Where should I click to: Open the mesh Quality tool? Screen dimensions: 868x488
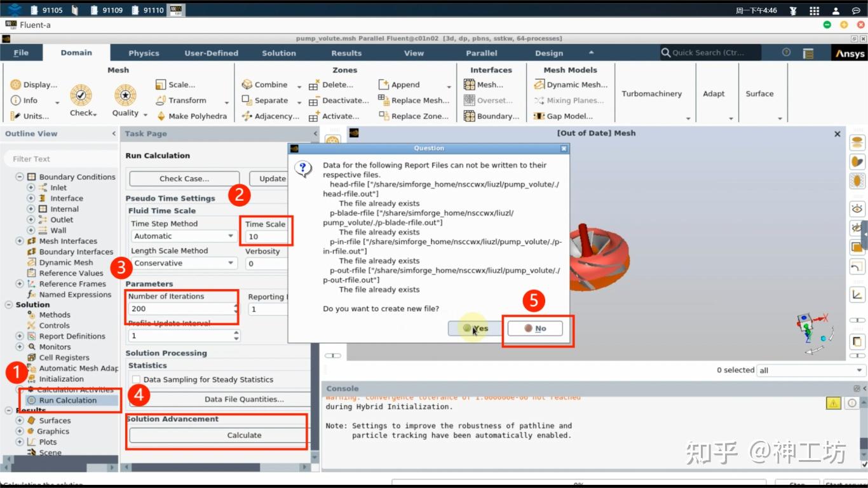pos(126,100)
